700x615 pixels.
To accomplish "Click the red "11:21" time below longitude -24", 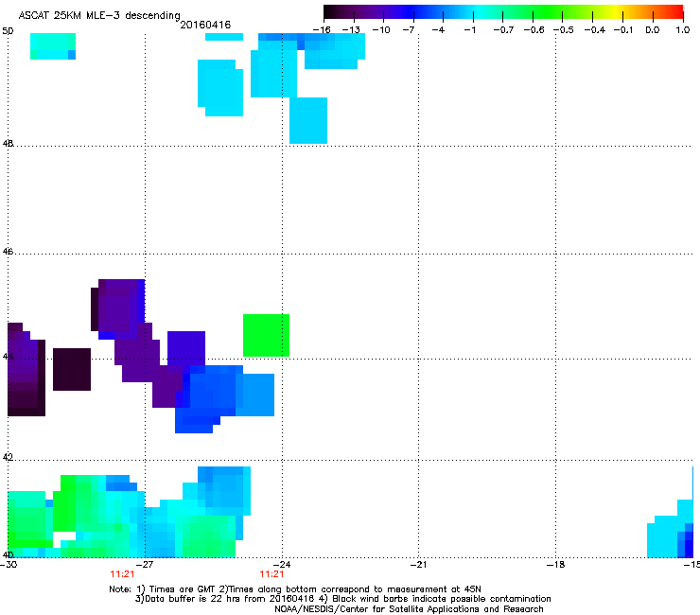I will pos(271,574).
